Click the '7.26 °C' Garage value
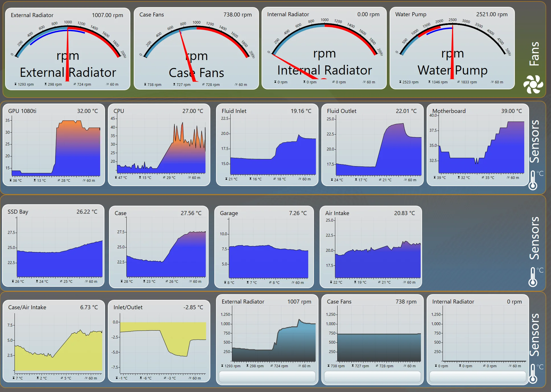551x392 pixels. tap(298, 213)
